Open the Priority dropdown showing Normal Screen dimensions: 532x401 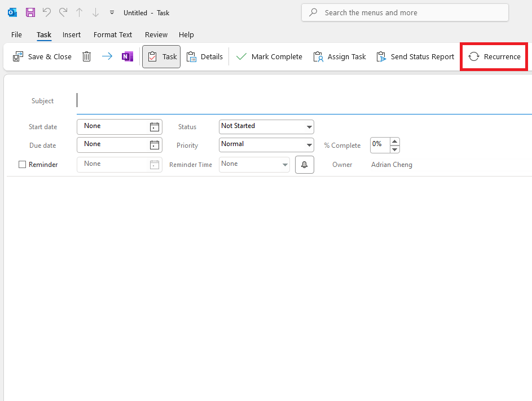pyautogui.click(x=266, y=145)
